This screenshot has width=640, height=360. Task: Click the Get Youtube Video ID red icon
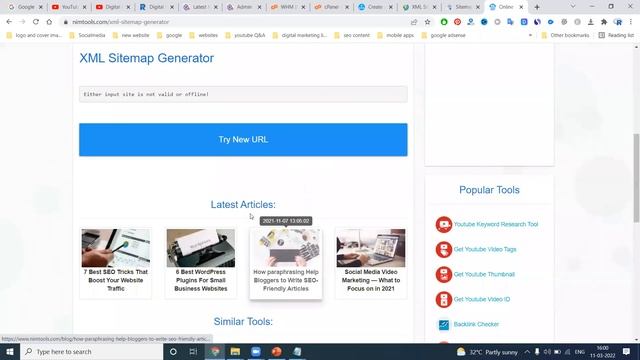pos(444,299)
